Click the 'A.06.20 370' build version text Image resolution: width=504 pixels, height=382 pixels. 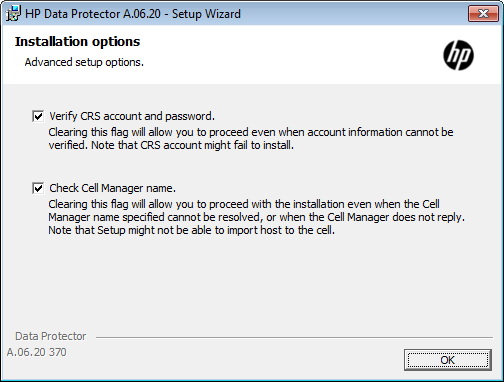[x=37, y=352]
